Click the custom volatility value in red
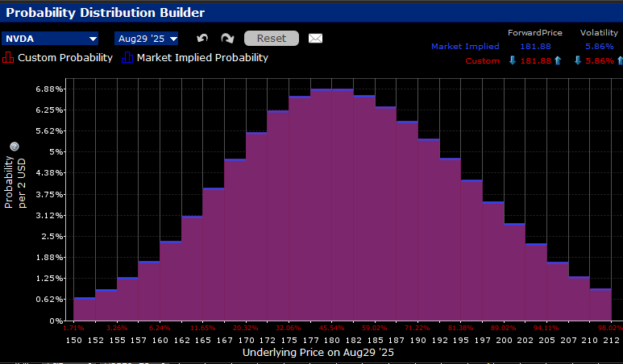This screenshot has height=364, width=623. click(597, 61)
